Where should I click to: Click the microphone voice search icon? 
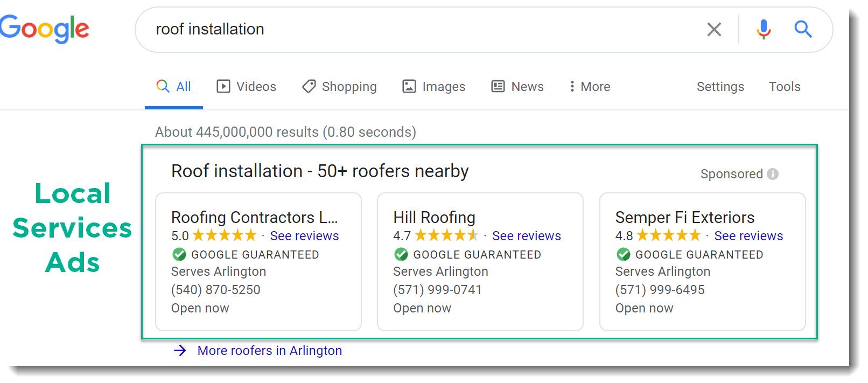(x=762, y=30)
